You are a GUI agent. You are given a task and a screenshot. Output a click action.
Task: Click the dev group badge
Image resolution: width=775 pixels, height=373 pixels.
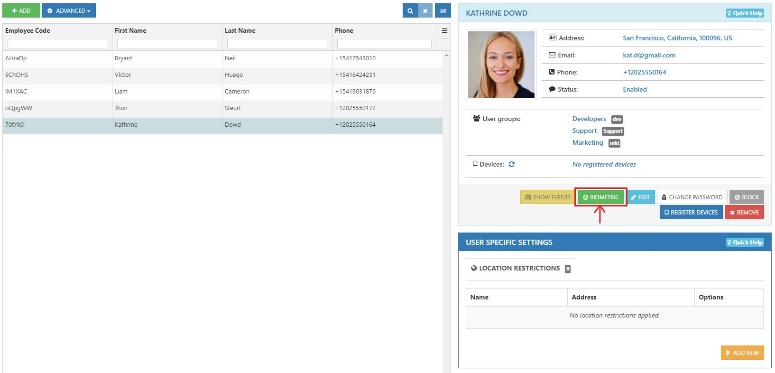[x=617, y=119]
